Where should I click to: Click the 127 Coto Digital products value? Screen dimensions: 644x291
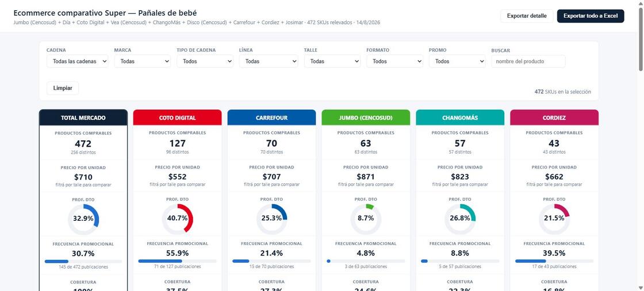pyautogui.click(x=178, y=143)
